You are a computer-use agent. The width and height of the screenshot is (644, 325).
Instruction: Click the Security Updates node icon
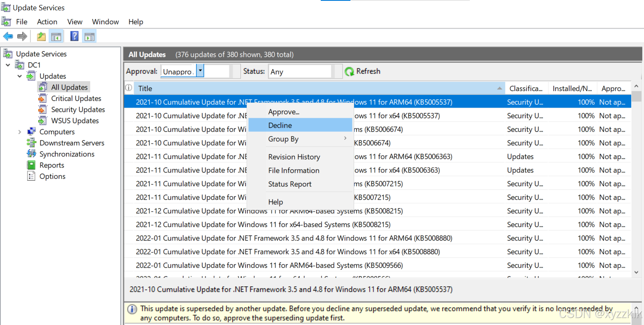[43, 109]
